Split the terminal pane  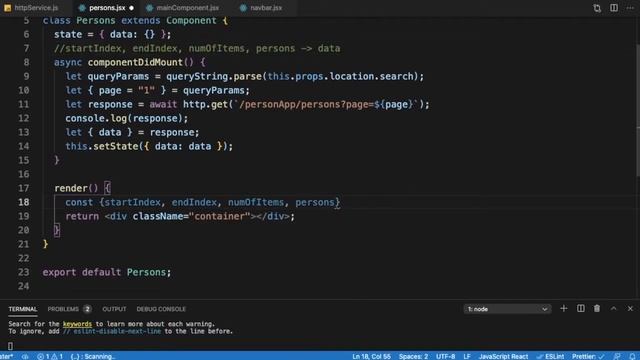pos(580,309)
